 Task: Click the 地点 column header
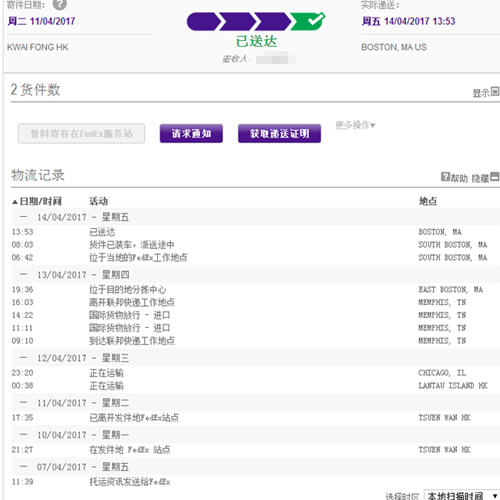coord(428,201)
